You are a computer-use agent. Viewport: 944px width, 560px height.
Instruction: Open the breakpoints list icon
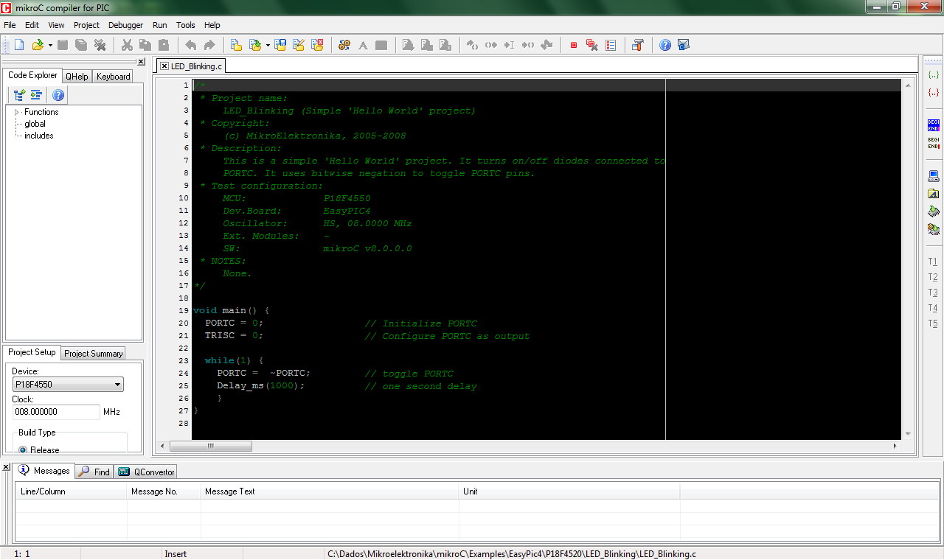click(x=611, y=45)
